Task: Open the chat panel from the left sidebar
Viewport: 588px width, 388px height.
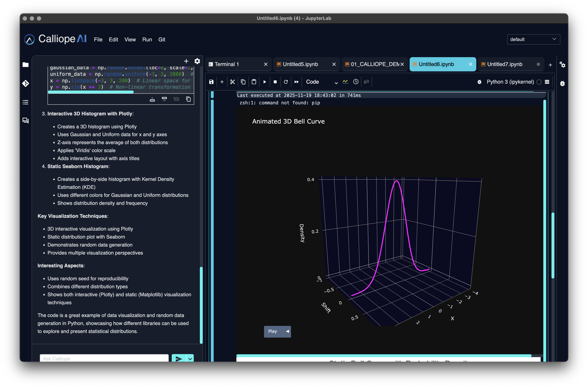Action: (x=26, y=121)
